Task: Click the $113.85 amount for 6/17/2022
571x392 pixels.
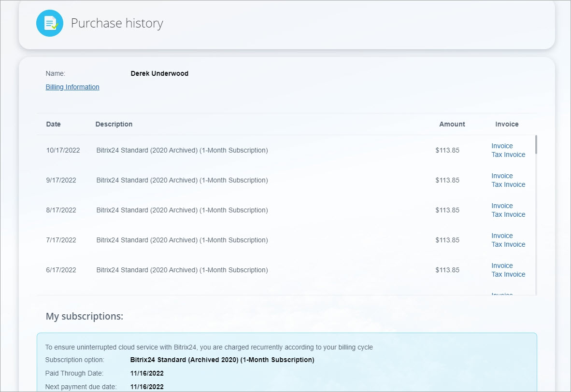Action: click(447, 270)
